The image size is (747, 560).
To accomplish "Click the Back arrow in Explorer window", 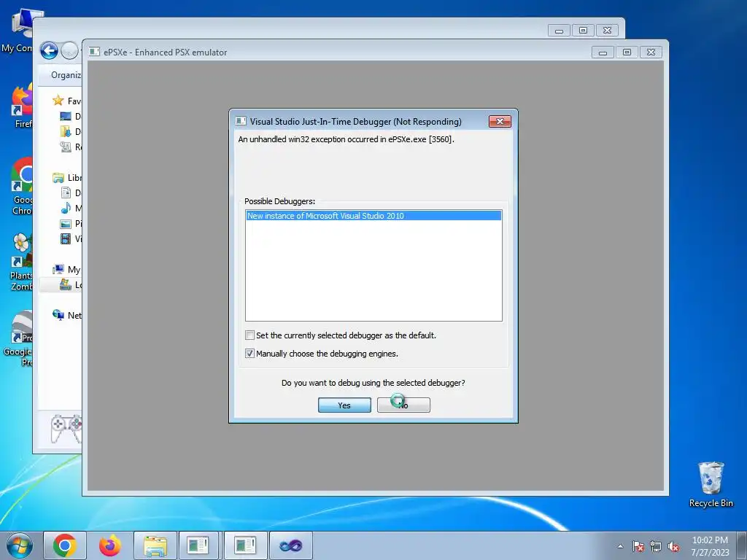I will pyautogui.click(x=49, y=50).
